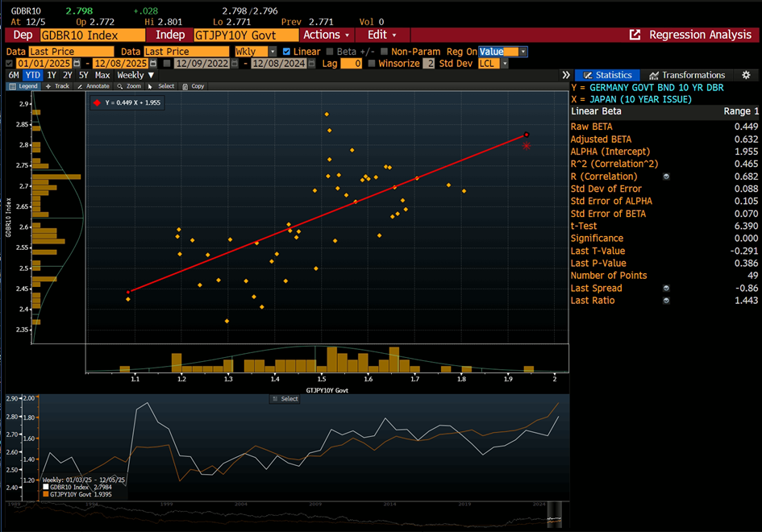Click the Copy chart icon
The height and width of the screenshot is (532, 762).
pos(193,86)
